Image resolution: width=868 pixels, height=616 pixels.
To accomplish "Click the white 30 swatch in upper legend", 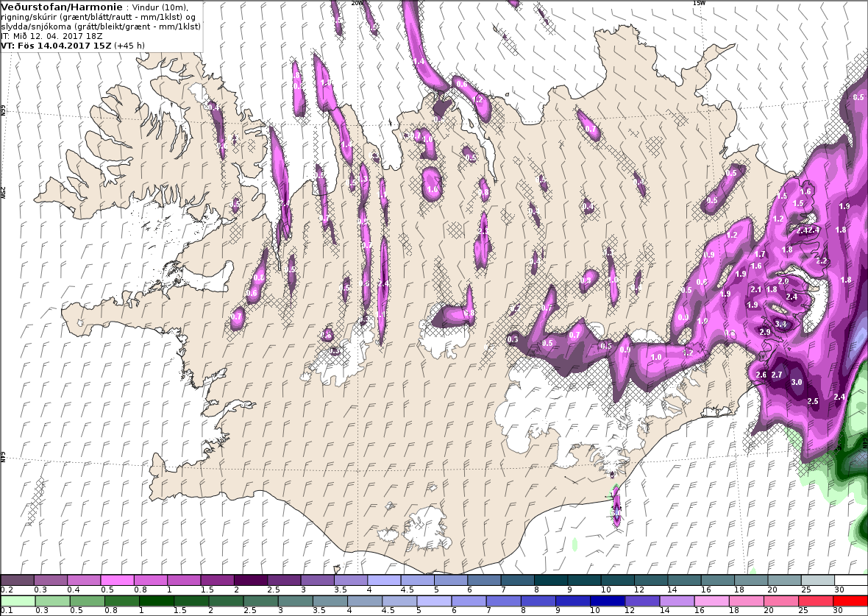I will [851, 580].
